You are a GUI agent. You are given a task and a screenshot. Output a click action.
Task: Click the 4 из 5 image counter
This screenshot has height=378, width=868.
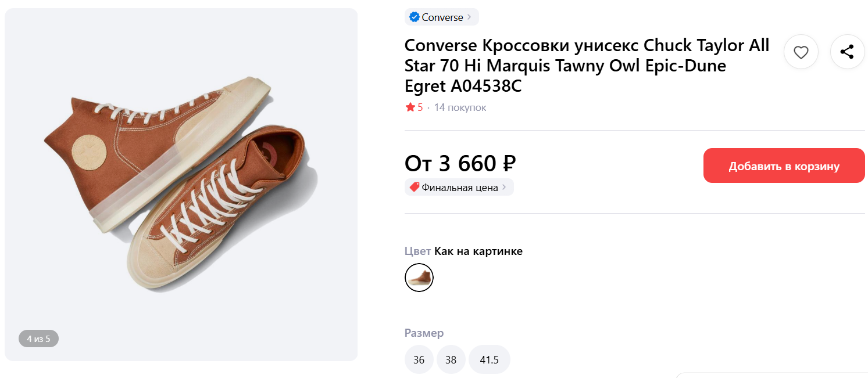pos(38,339)
